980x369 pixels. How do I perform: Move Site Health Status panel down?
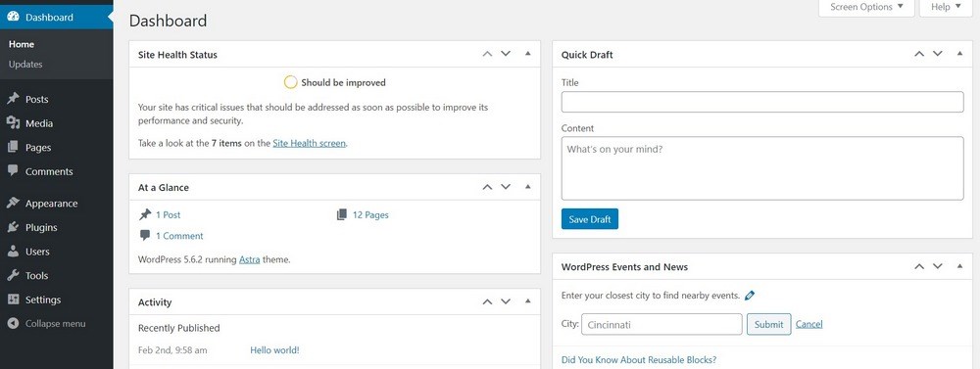pos(506,54)
